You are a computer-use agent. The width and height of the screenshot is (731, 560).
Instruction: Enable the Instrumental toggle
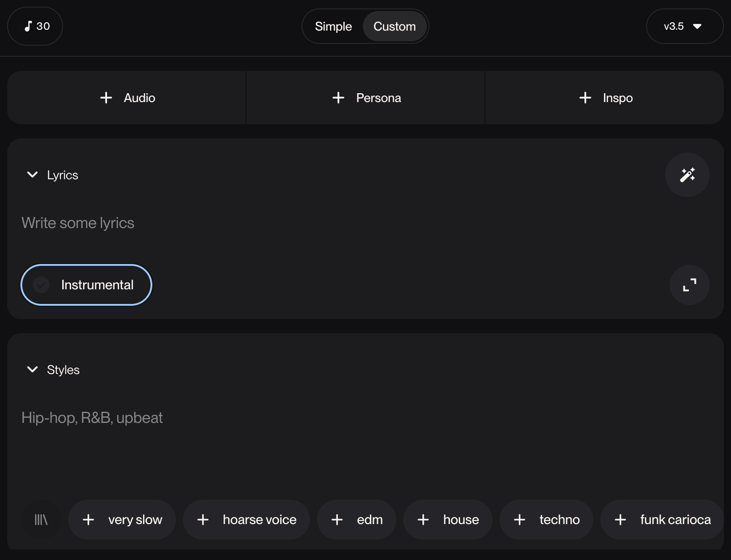click(86, 285)
